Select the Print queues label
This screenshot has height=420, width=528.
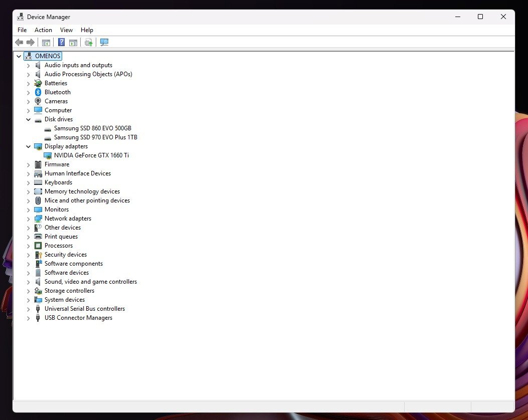pyautogui.click(x=61, y=237)
